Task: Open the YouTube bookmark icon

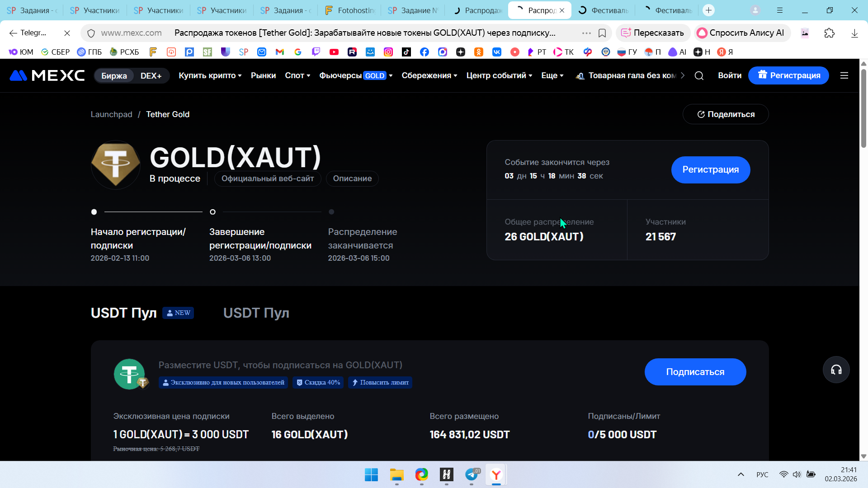Action: pos(334,52)
